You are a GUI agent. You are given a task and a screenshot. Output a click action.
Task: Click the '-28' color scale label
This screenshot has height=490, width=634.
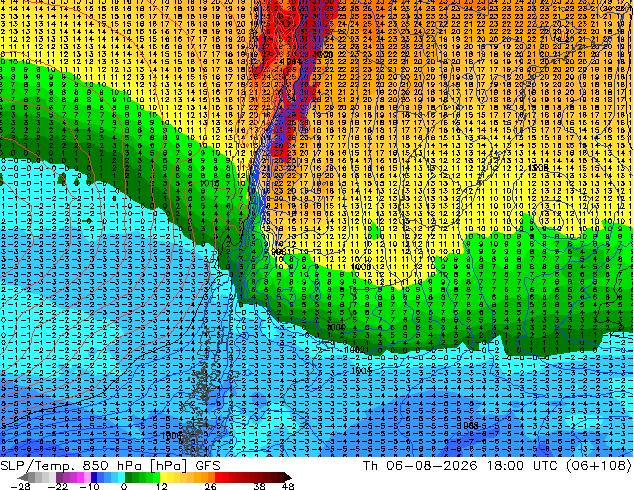point(20,486)
